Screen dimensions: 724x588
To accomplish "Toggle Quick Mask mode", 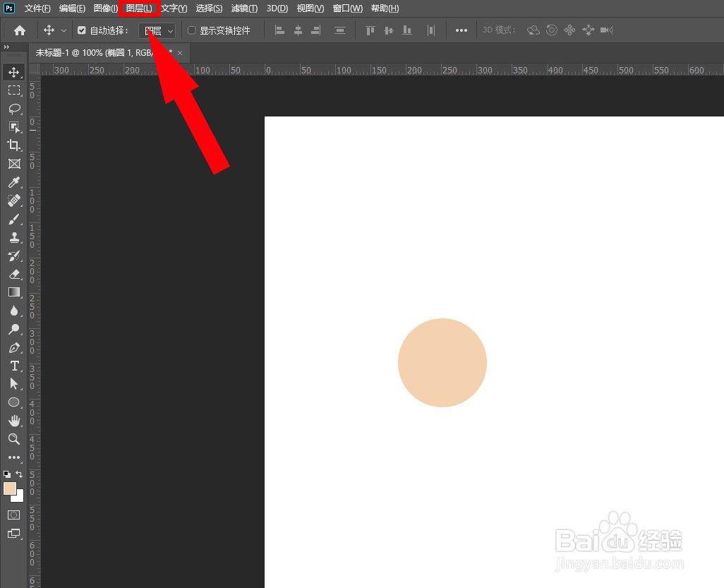I will [x=14, y=515].
